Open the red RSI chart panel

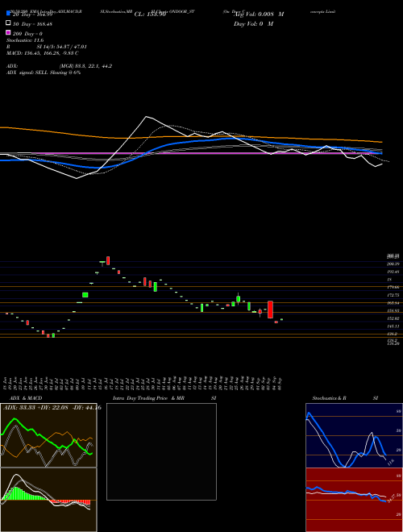pos(354,500)
